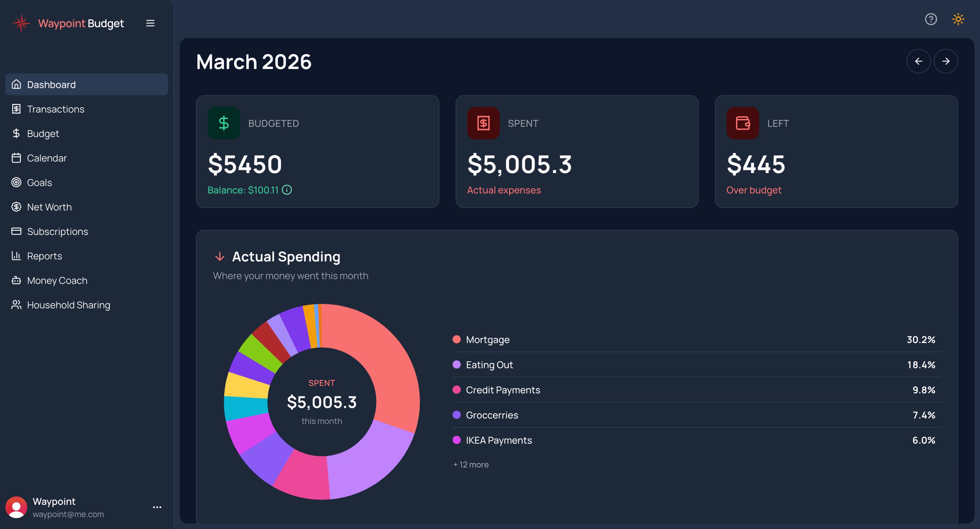Click the Over budget label
This screenshot has width=980, height=529.
[754, 190]
